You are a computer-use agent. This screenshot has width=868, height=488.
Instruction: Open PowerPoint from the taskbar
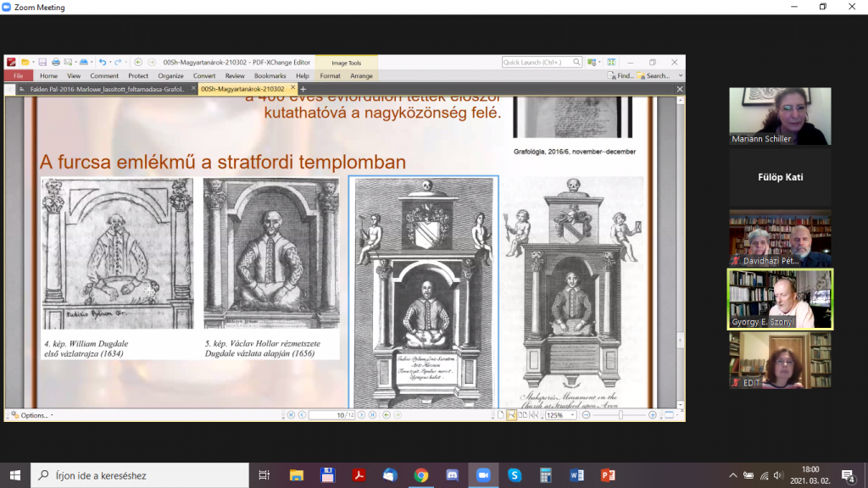[608, 475]
